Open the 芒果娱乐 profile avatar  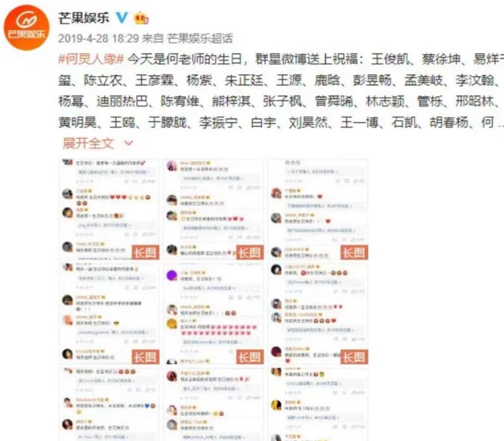27,27
